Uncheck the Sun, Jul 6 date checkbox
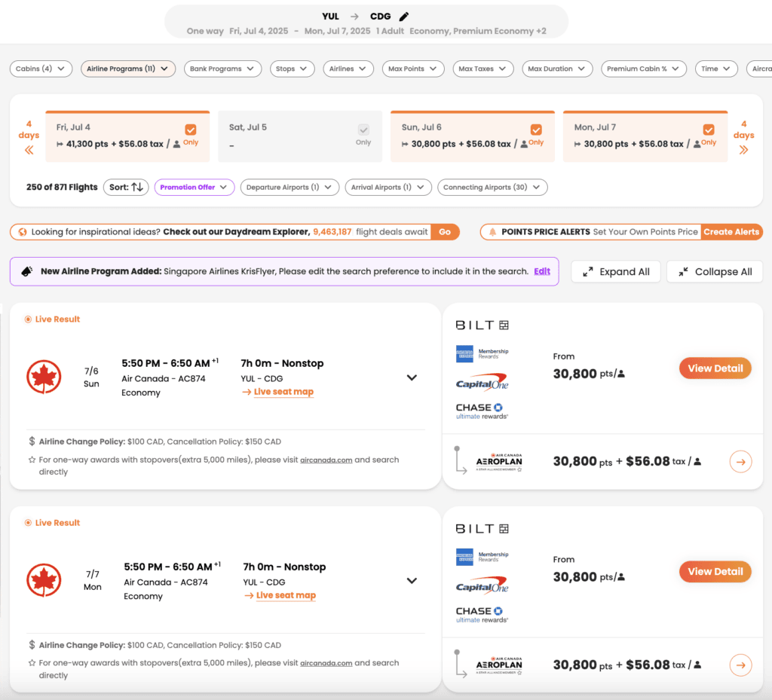 (536, 130)
